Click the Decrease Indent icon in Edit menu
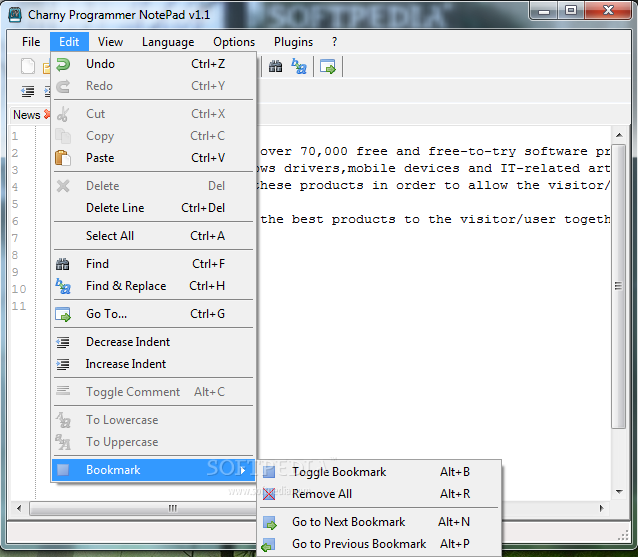The height and width of the screenshot is (557, 638). tap(63, 342)
